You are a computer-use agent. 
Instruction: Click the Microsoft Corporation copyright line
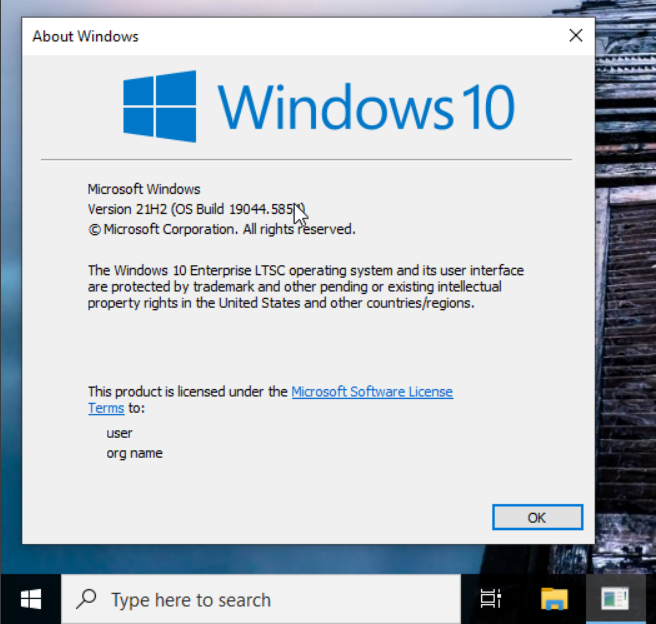tap(222, 229)
